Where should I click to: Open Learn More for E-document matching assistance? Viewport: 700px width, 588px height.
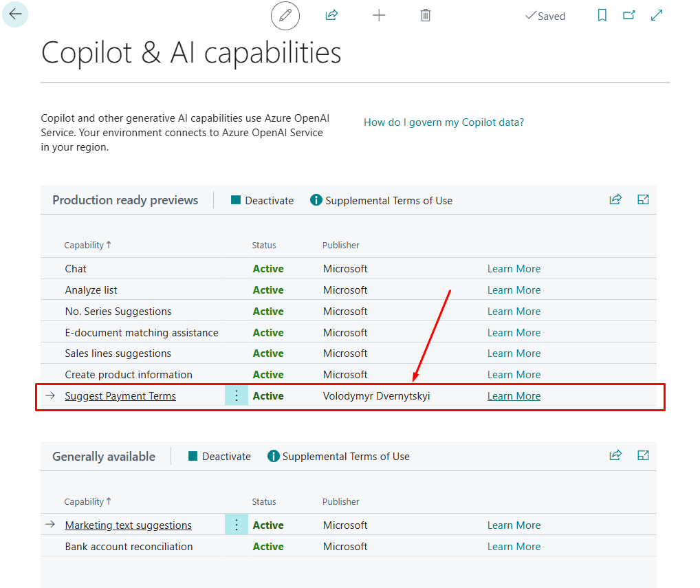pos(514,333)
